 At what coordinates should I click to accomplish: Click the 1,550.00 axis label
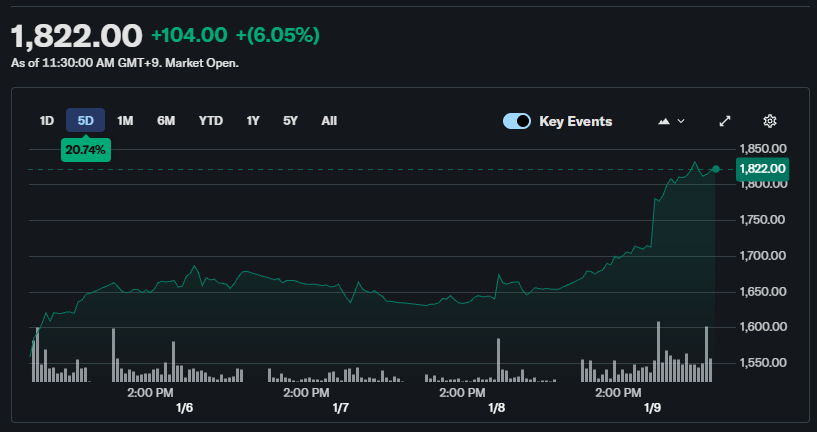[x=763, y=363]
